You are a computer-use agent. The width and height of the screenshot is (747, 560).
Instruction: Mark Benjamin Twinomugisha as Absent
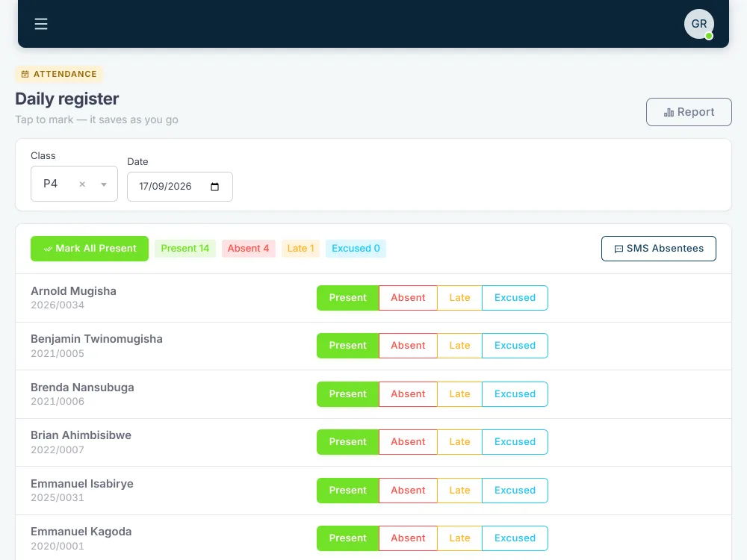408,346
